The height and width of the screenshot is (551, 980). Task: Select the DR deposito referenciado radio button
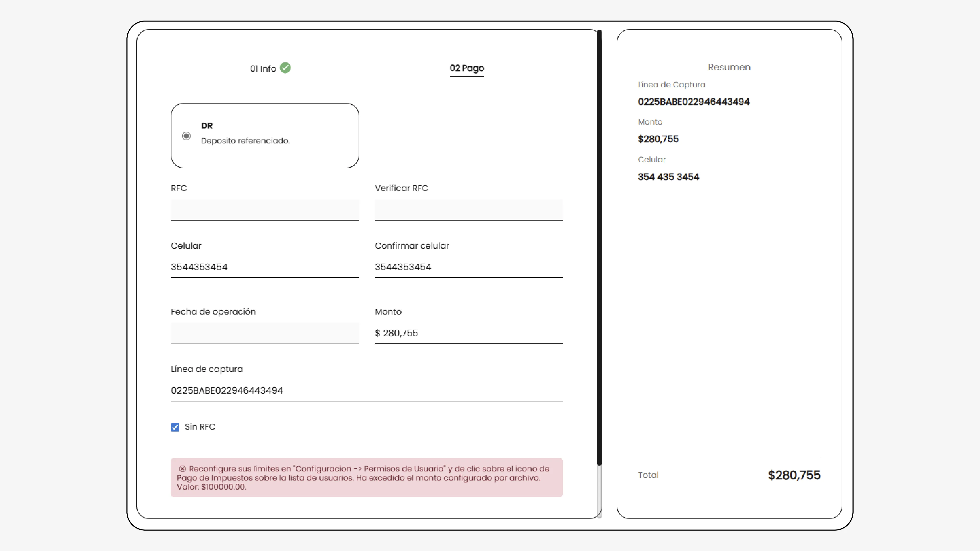tap(186, 136)
